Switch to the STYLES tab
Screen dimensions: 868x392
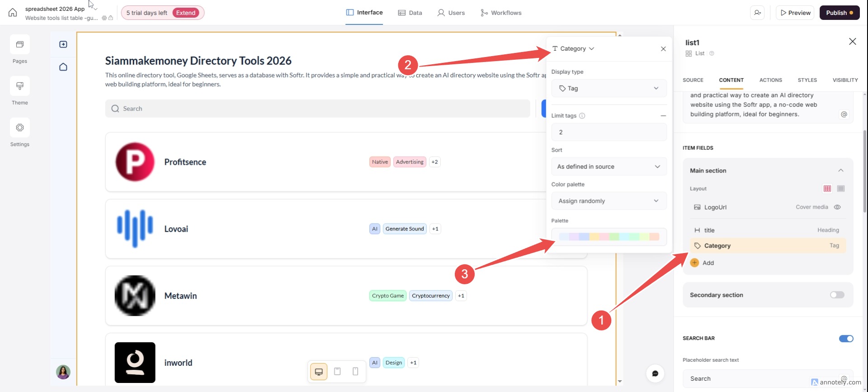click(x=807, y=80)
